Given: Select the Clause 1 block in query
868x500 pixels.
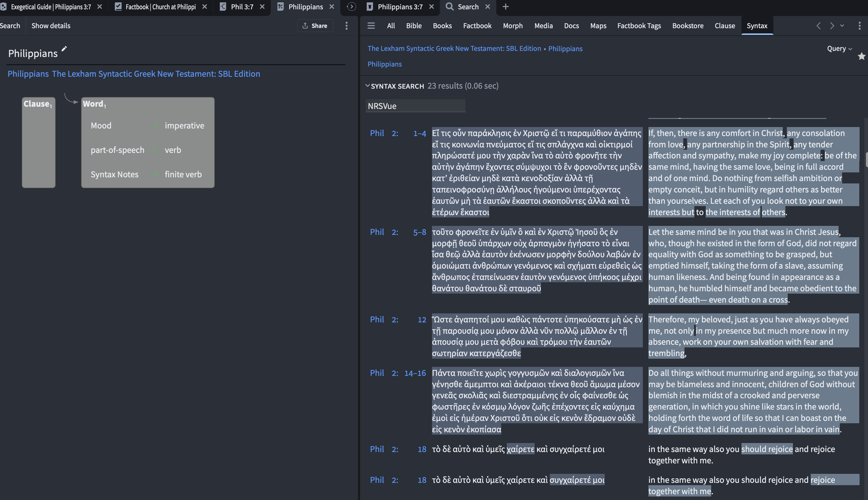Looking at the screenshot, I should (38, 142).
